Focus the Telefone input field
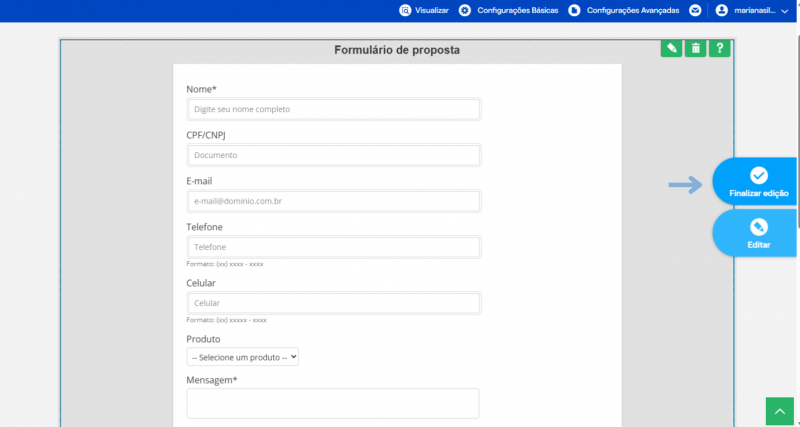Screen dimensions: 800x427 pos(334,247)
